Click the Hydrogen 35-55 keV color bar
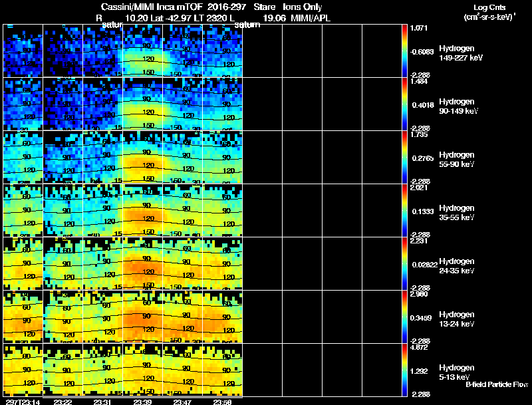The height and width of the screenshot is (405, 532). 404,211
